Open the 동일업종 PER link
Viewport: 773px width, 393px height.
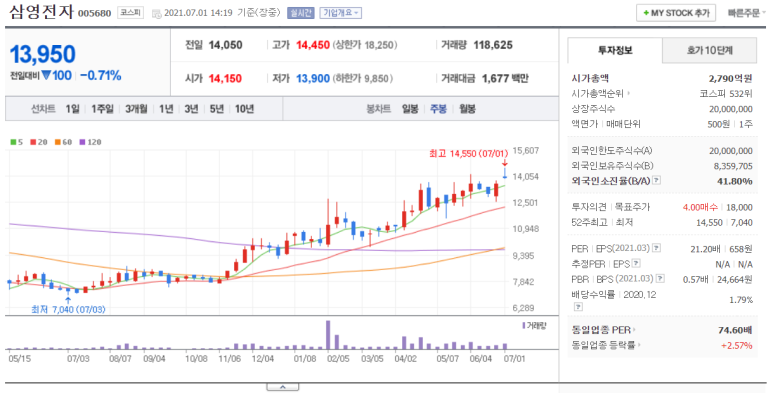pyautogui.click(x=603, y=329)
